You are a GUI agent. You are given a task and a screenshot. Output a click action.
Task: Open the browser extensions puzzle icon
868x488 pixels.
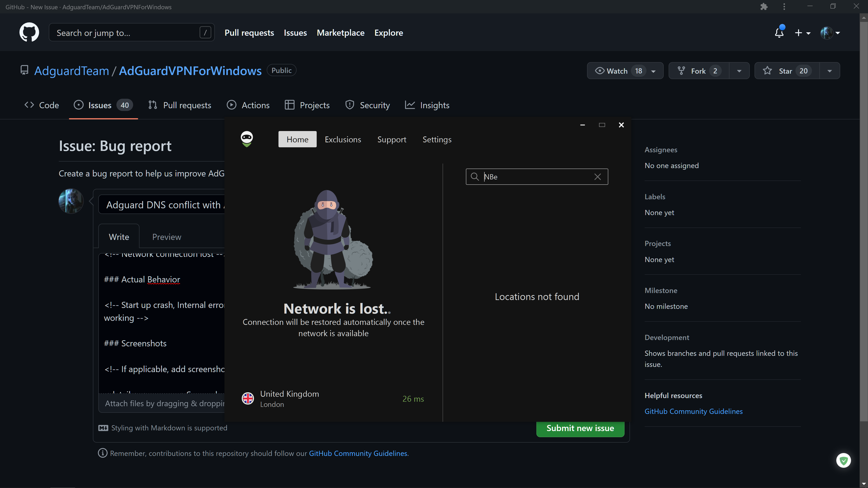coord(764,7)
